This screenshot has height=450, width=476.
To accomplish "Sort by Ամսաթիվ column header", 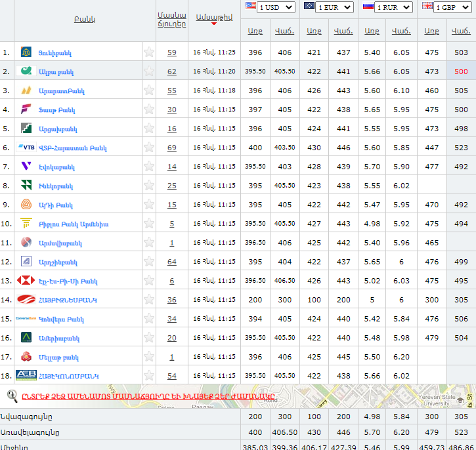I will point(214,17).
